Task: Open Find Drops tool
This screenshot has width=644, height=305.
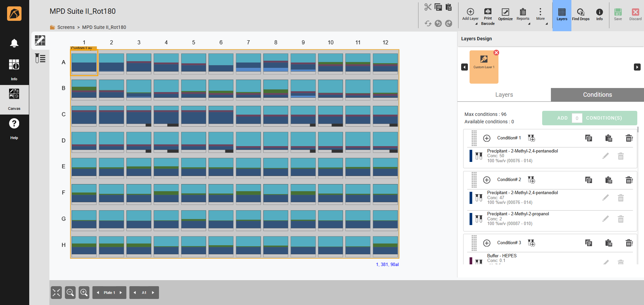Action: (580, 14)
